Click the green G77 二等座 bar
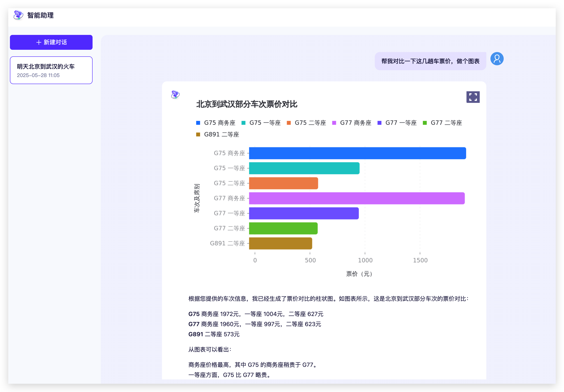564x392 pixels. point(283,228)
